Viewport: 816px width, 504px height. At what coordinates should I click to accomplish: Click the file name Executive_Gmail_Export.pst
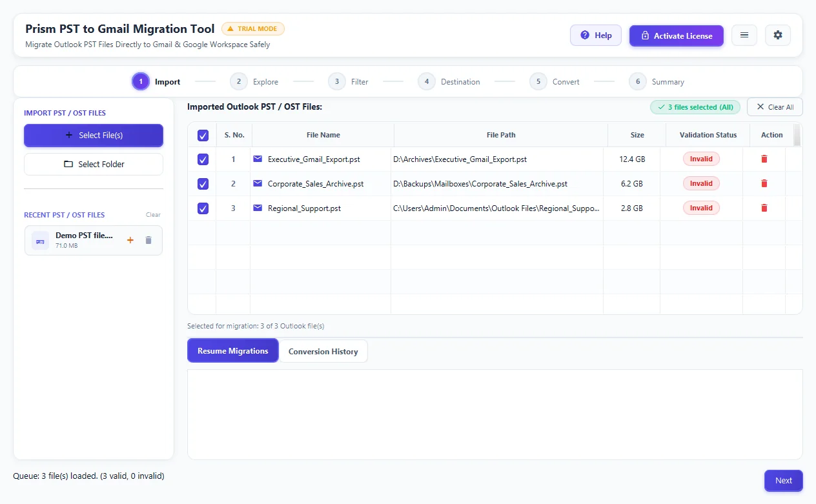pos(314,159)
